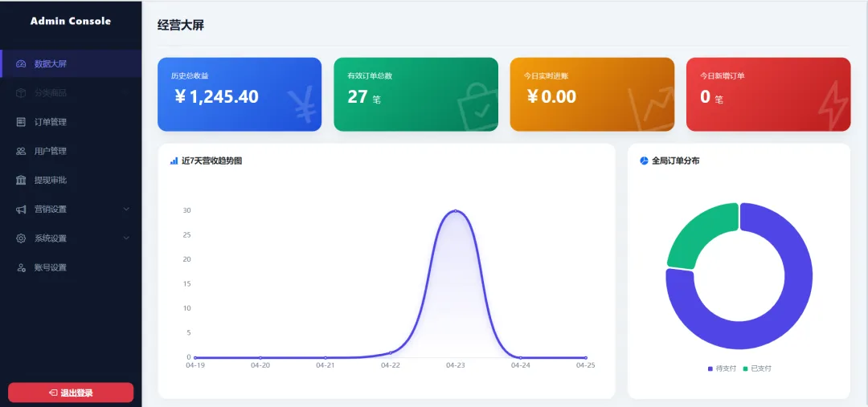Click the user-gear icon beside 账号设置
Screen dimensions: 868x407
[x=21, y=267]
